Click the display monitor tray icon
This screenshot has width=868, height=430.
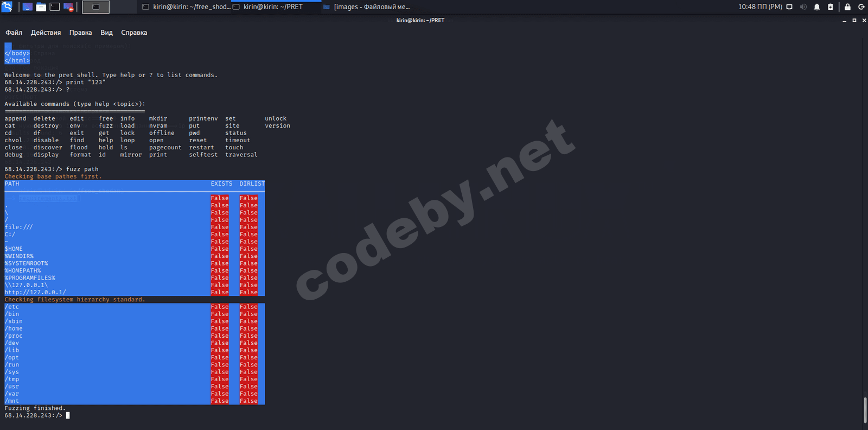pos(789,7)
